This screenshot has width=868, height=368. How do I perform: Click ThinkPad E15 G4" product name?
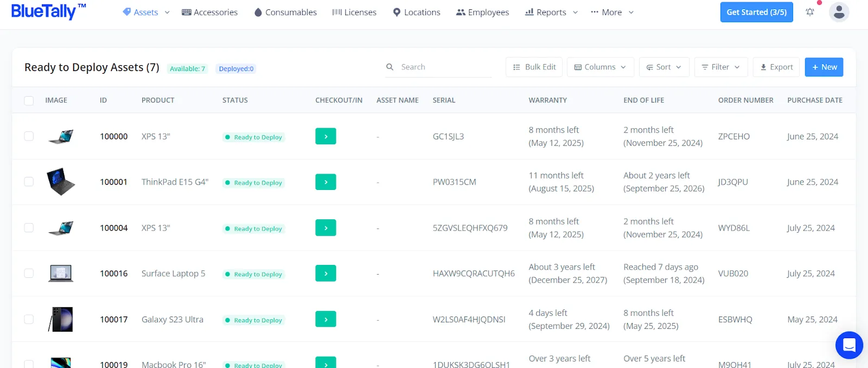pyautogui.click(x=175, y=182)
